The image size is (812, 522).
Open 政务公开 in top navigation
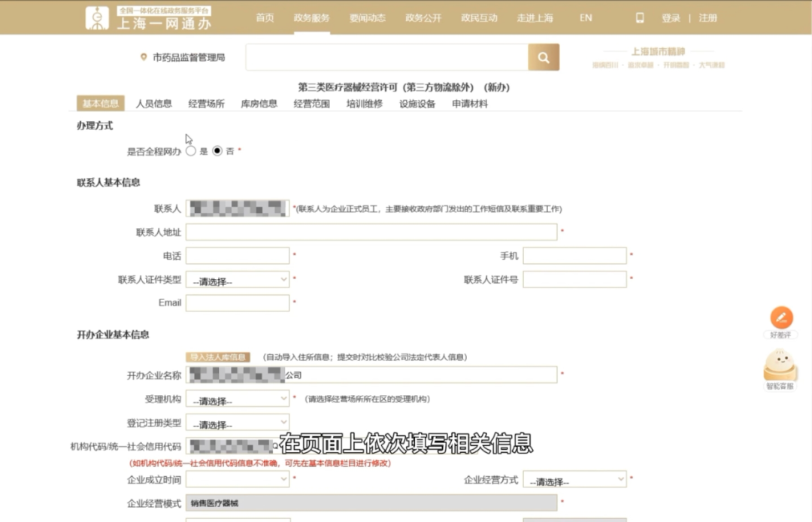(x=423, y=18)
